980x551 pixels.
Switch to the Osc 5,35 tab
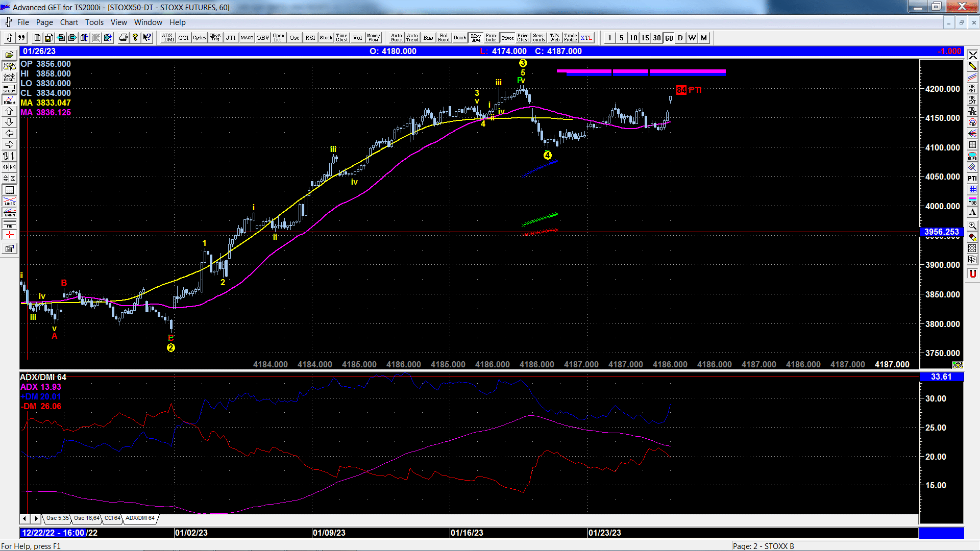pyautogui.click(x=57, y=518)
